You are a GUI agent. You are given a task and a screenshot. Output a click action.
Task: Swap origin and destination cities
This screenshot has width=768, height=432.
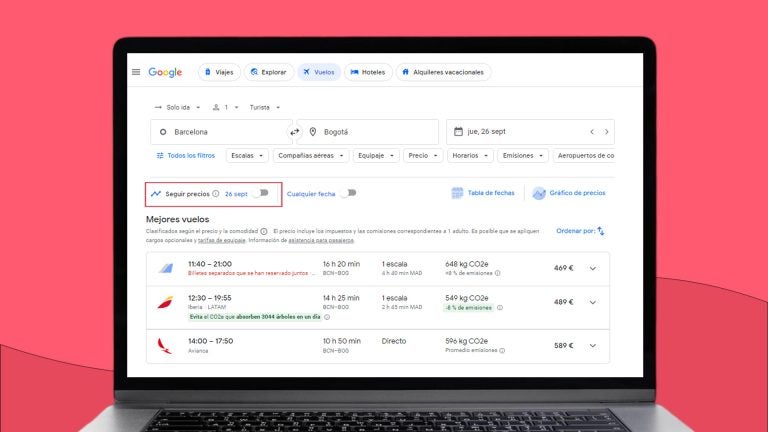tap(294, 132)
